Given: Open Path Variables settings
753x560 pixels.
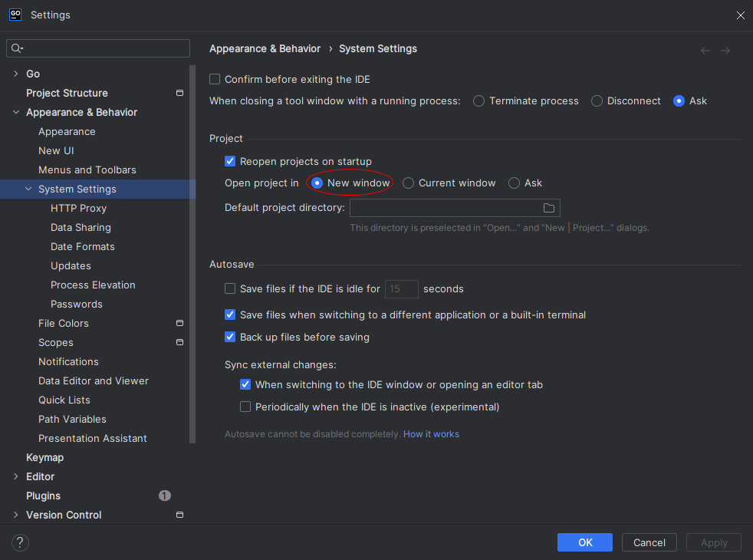Looking at the screenshot, I should pos(72,420).
